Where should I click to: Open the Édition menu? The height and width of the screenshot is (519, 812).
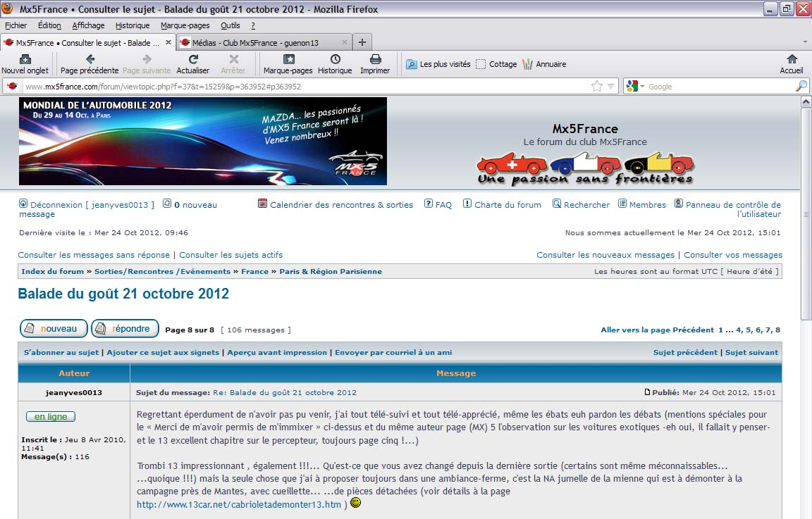pyautogui.click(x=49, y=25)
